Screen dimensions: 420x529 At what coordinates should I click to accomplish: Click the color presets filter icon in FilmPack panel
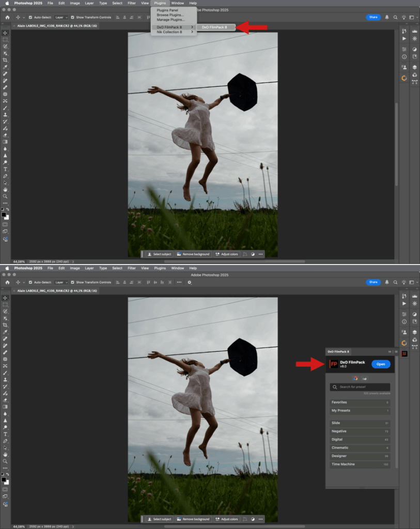(x=355, y=378)
